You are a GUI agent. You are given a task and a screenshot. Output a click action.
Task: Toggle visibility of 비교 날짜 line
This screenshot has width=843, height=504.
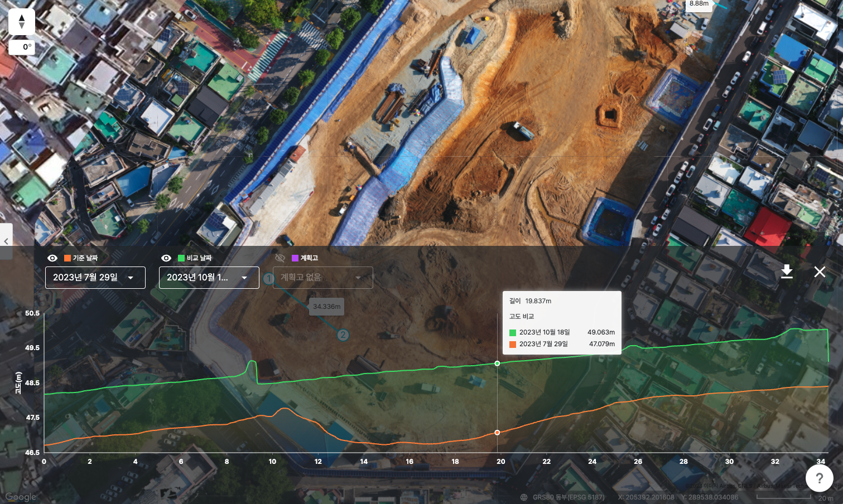(x=166, y=258)
